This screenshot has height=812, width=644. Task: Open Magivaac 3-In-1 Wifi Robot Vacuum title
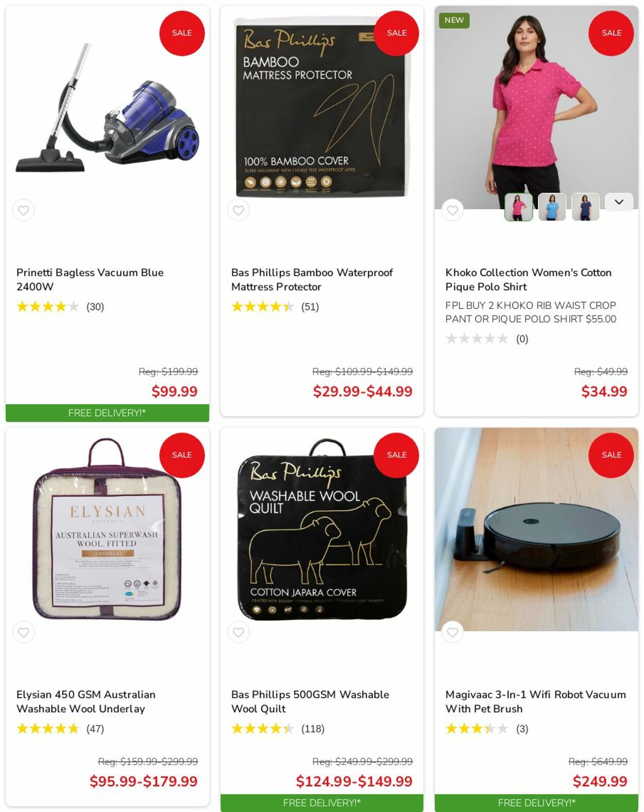536,701
